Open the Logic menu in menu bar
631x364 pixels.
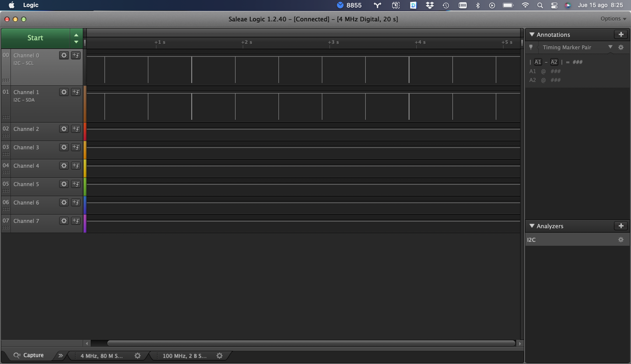coord(30,5)
